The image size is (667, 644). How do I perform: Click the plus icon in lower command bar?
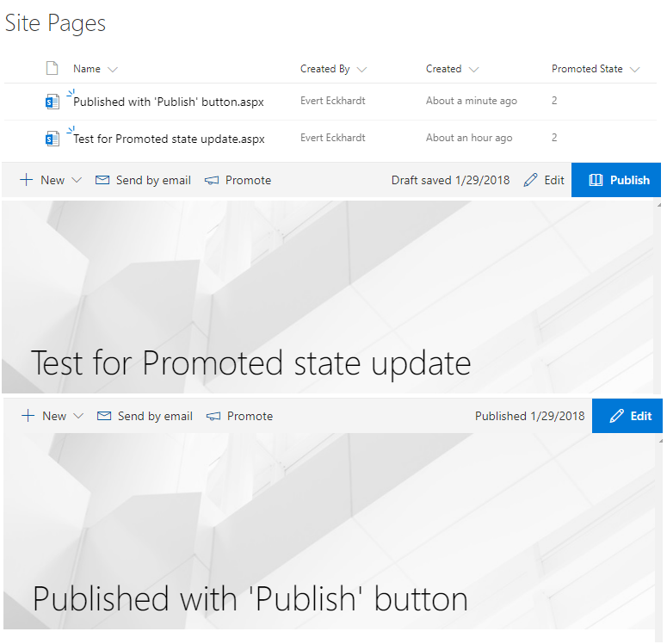(x=28, y=416)
